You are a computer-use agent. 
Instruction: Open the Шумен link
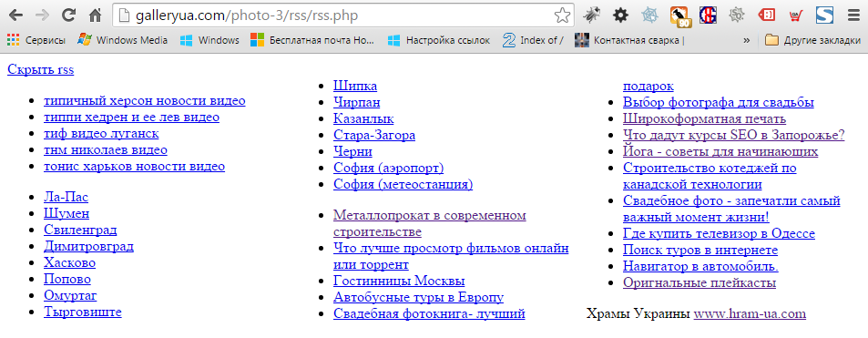pos(66,213)
